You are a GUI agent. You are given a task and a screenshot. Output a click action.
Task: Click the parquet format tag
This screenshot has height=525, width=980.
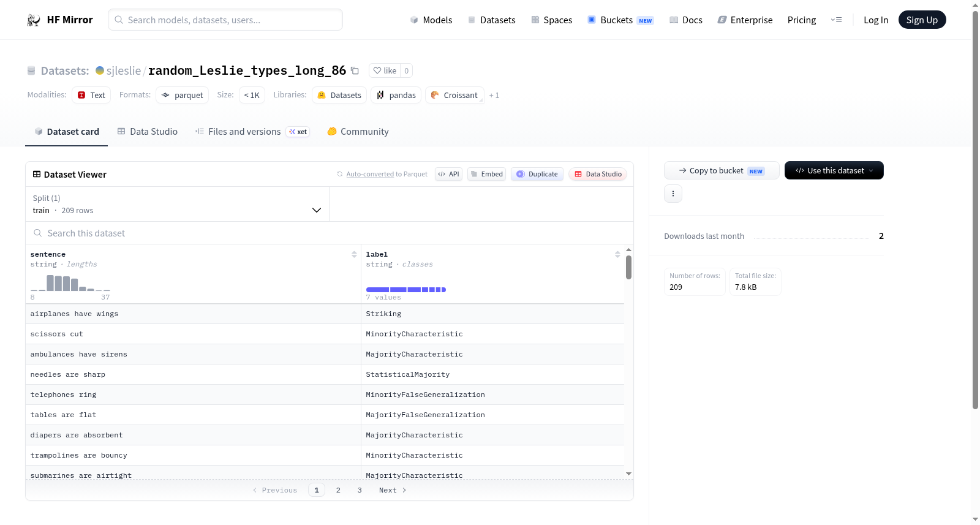(x=183, y=96)
